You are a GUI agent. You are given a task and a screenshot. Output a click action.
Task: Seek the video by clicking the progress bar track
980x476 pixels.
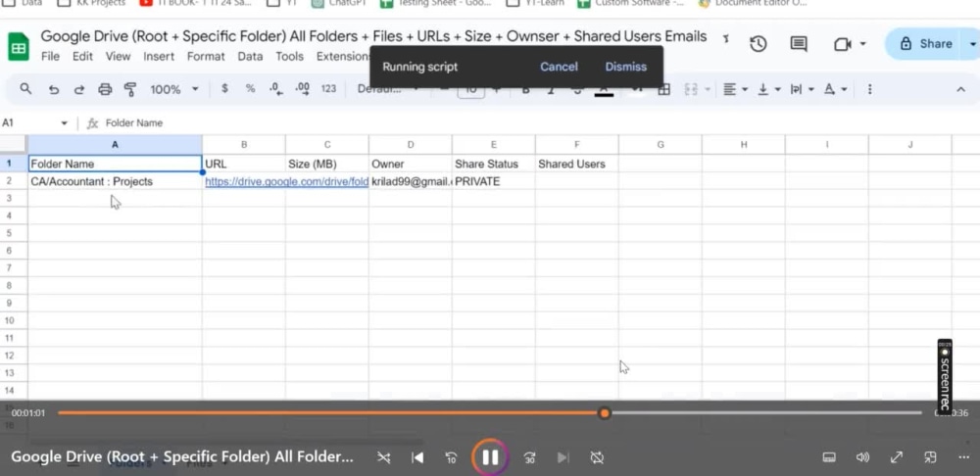(x=489, y=413)
